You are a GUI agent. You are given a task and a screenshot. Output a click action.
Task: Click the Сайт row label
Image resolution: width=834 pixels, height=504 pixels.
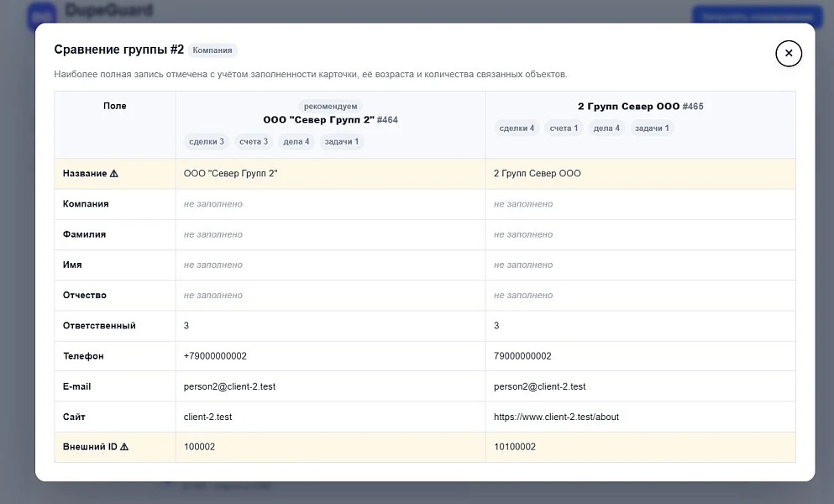(74, 417)
